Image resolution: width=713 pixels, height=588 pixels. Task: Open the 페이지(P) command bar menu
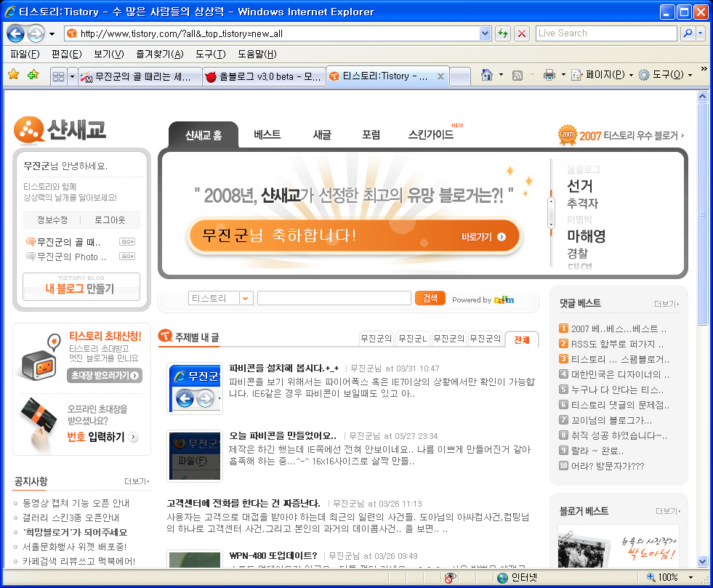tap(602, 75)
